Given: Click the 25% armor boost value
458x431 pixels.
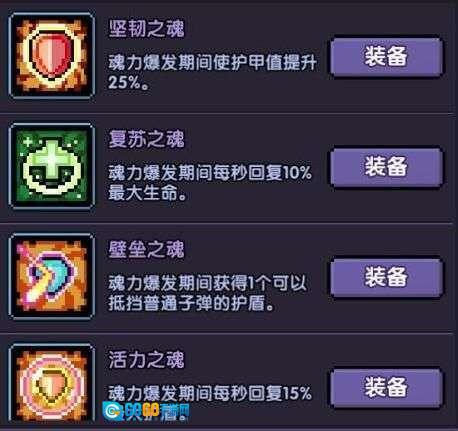Looking at the screenshot, I should click(x=123, y=82).
